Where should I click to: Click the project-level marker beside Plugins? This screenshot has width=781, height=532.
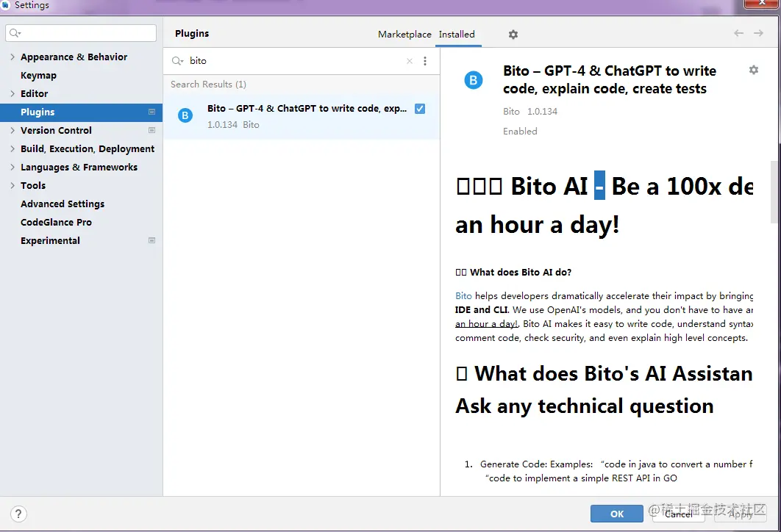coord(152,112)
